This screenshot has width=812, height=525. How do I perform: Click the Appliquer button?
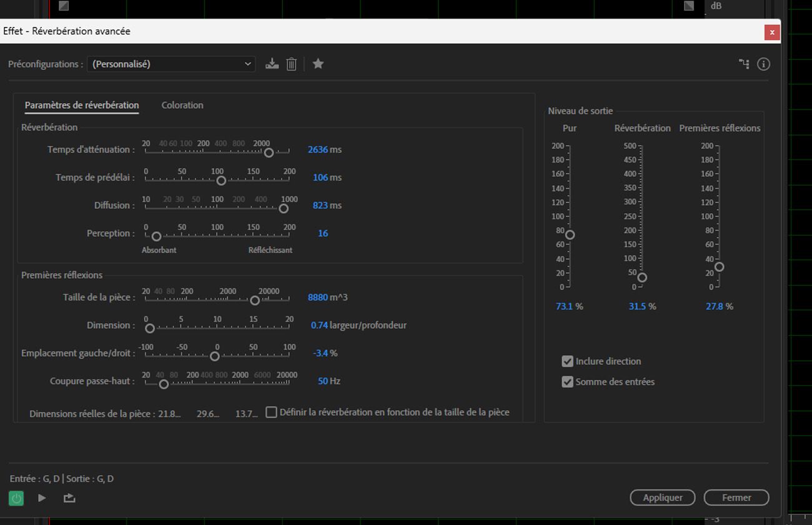pyautogui.click(x=662, y=497)
